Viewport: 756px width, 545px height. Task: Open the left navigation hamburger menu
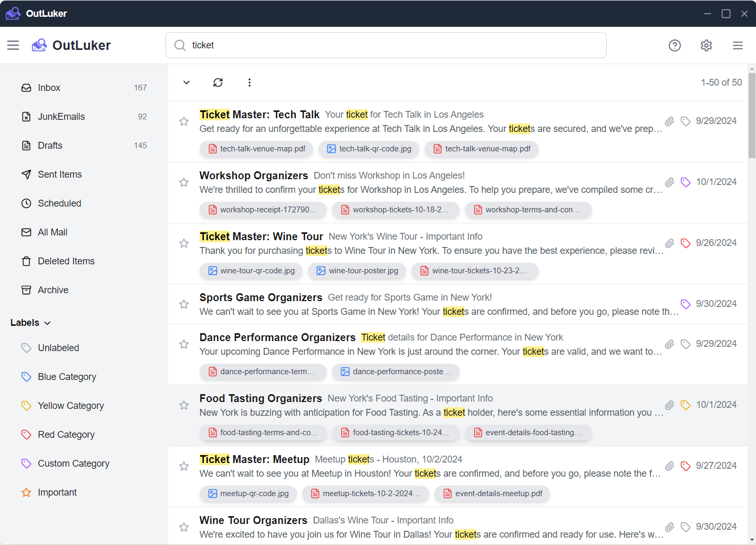tap(13, 45)
